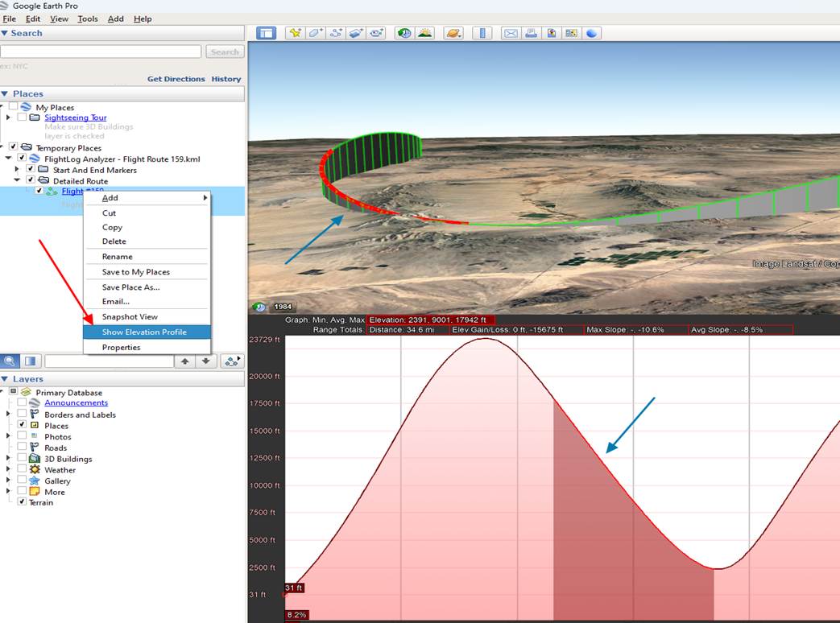Image resolution: width=840 pixels, height=623 pixels.
Task: Toggle sunlight across the landscape icon
Action: click(x=424, y=33)
